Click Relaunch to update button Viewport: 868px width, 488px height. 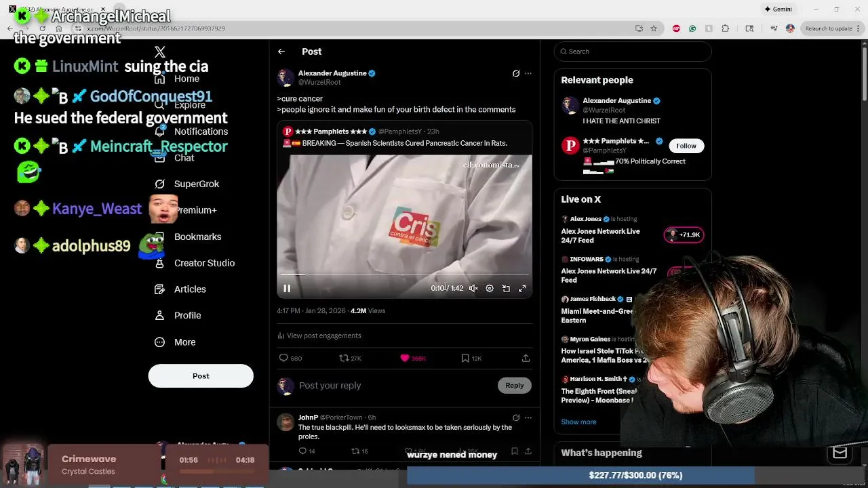pyautogui.click(x=827, y=28)
